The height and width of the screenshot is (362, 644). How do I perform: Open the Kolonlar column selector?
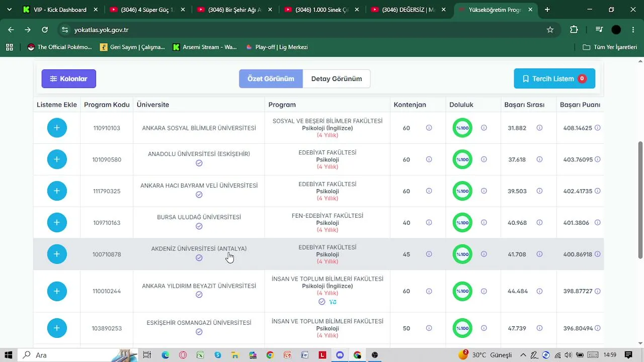(69, 78)
